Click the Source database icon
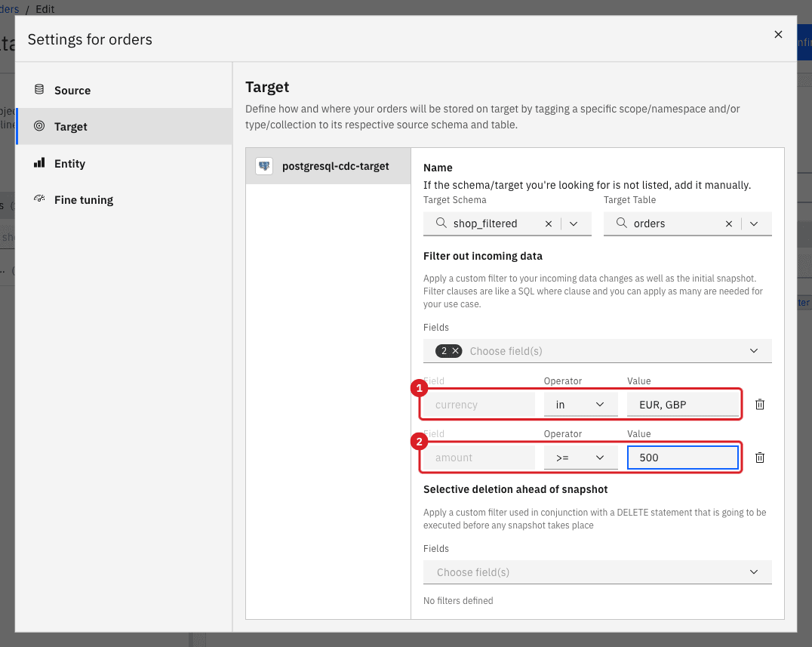 (x=38, y=90)
